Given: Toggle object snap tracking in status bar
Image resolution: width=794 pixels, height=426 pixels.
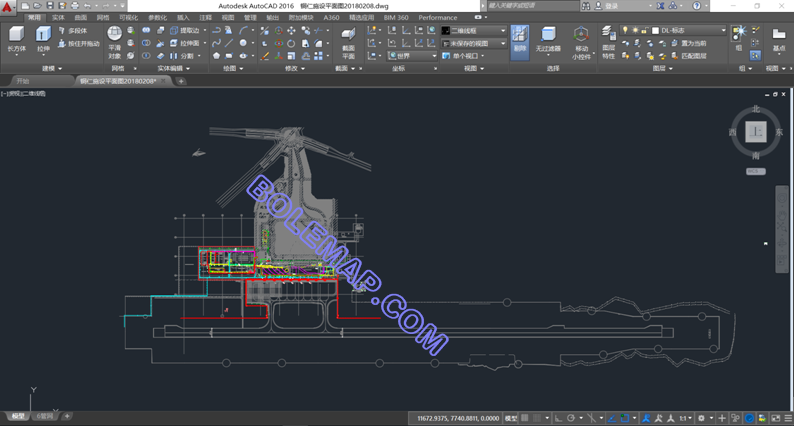Looking at the screenshot, I should point(612,418).
